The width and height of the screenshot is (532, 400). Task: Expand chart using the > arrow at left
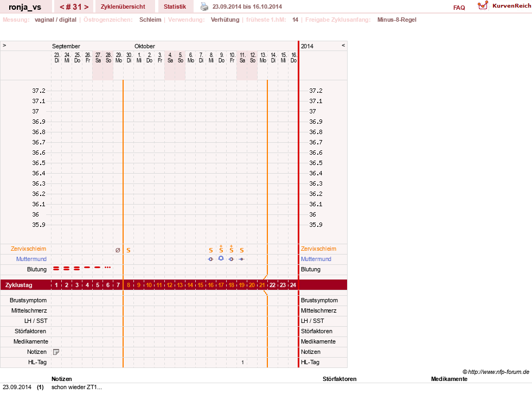pyautogui.click(x=4, y=45)
